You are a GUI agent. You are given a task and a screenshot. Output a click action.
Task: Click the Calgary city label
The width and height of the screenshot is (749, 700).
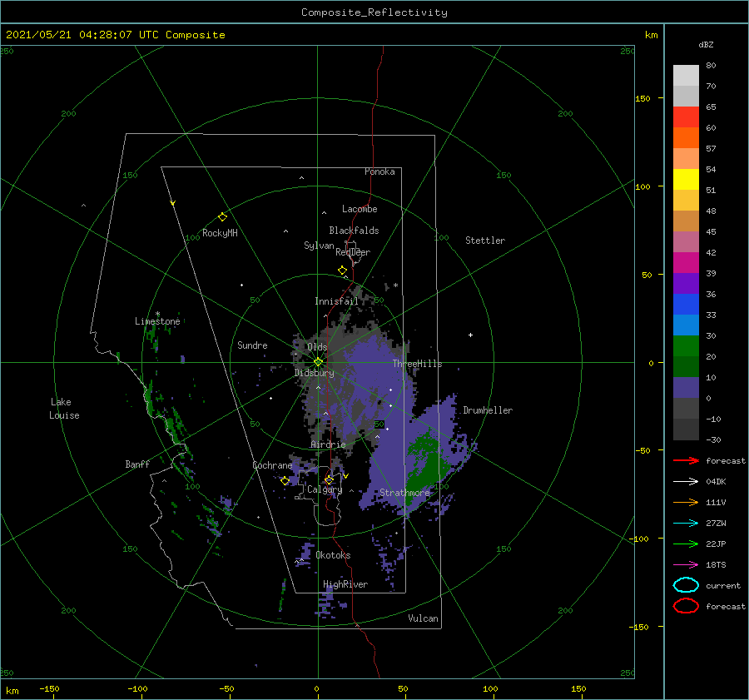(325, 489)
